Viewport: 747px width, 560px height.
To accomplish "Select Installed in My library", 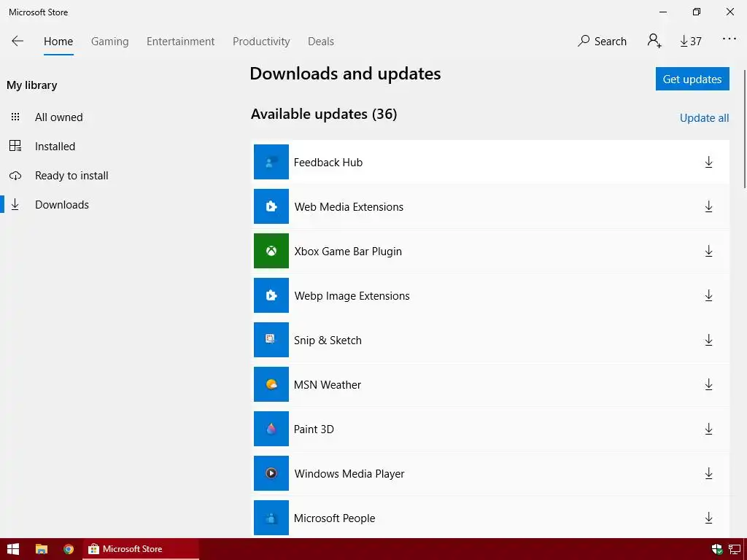I will 55,146.
